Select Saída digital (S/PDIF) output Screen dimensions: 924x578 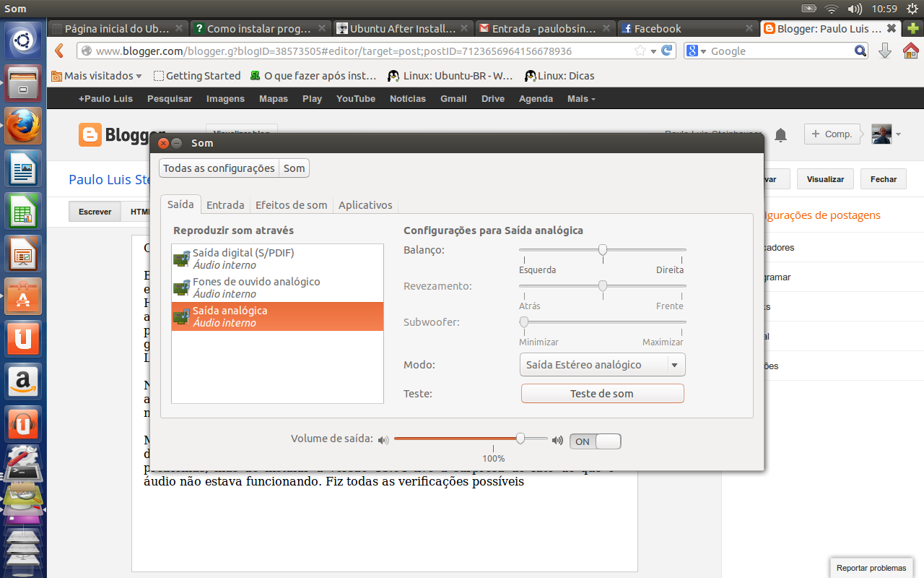[277, 259]
